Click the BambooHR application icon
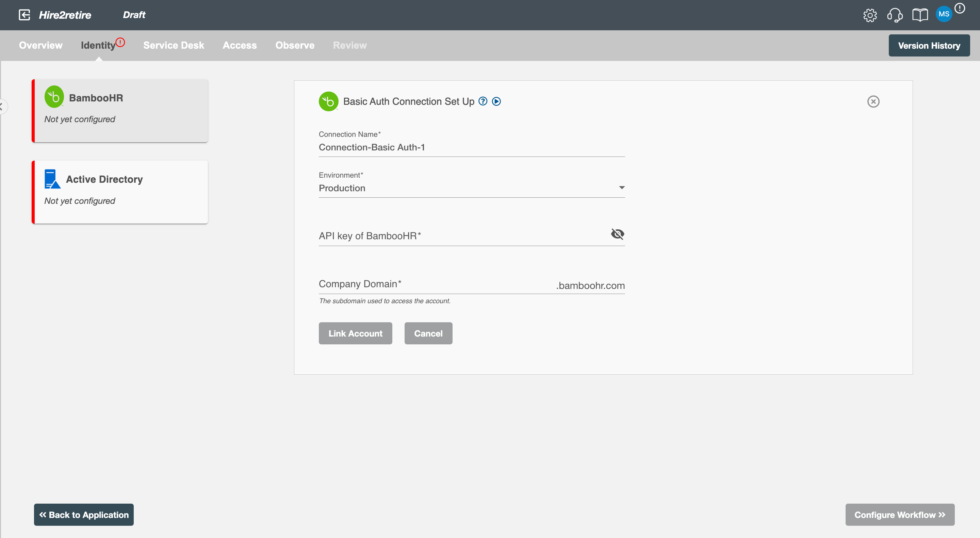Screen dimensions: 980x538 [53, 97]
